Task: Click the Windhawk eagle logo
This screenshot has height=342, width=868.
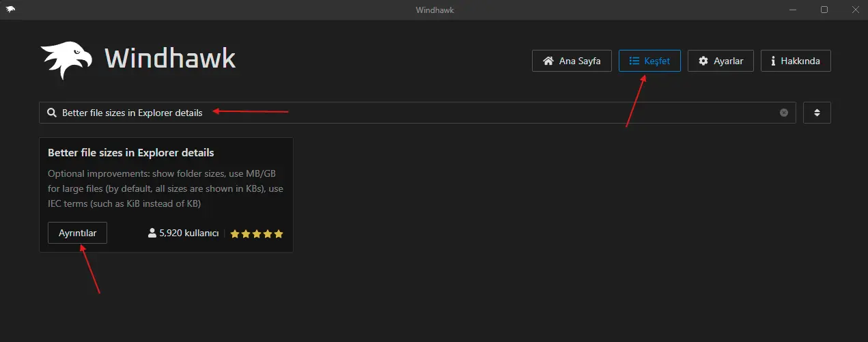Action: tap(66, 59)
